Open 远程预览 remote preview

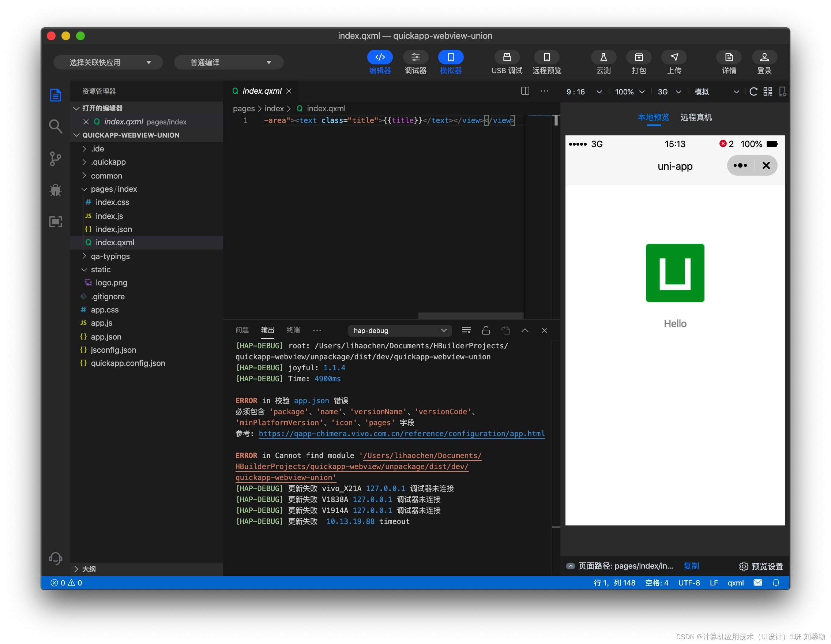click(546, 62)
